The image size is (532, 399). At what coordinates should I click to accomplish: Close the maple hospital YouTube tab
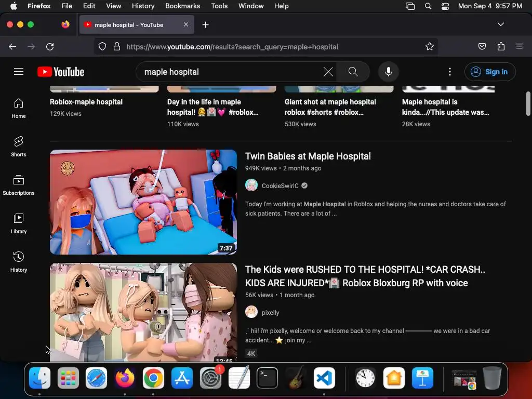(x=186, y=24)
